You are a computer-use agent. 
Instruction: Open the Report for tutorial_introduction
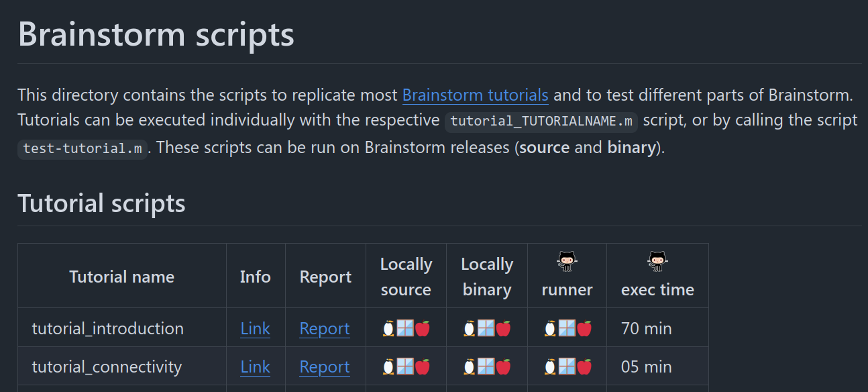tap(325, 329)
